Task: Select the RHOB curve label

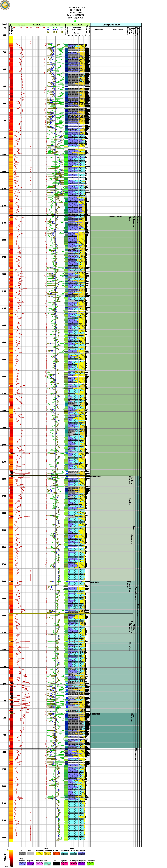Action: pyautogui.click(x=55, y=30)
